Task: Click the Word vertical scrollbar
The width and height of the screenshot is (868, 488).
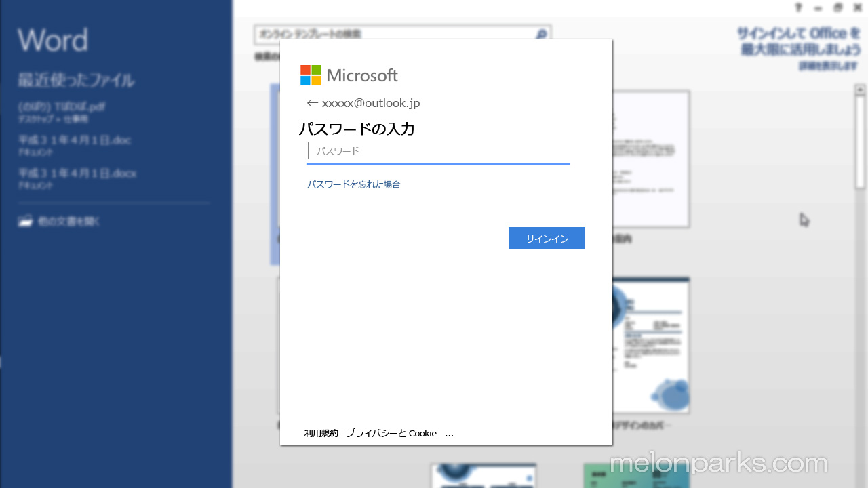Action: pyautogui.click(x=860, y=142)
